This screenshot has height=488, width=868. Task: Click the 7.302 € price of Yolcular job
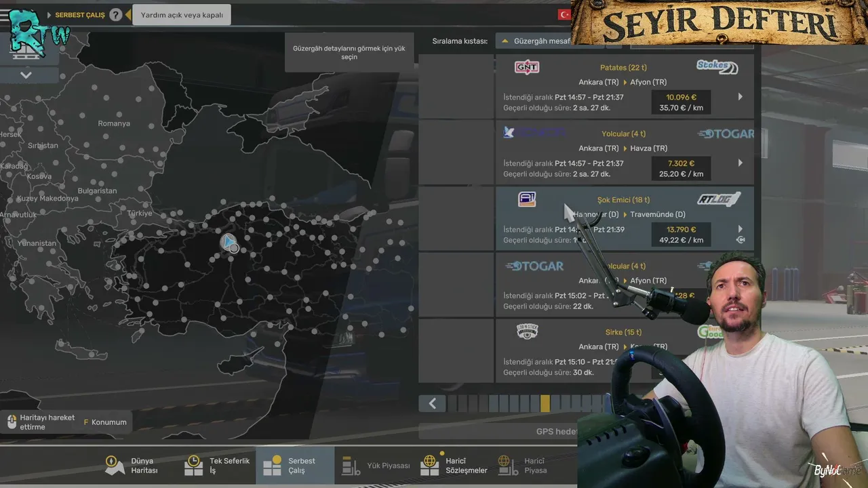[681, 163]
